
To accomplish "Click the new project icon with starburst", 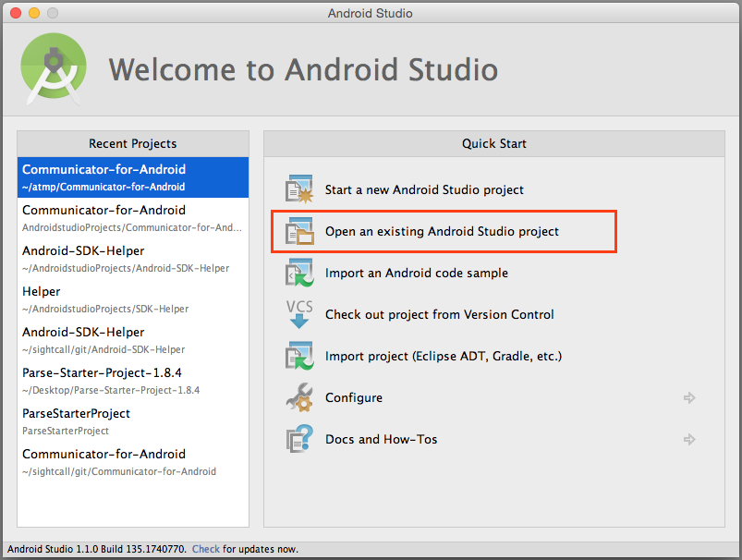I will 299,189.
